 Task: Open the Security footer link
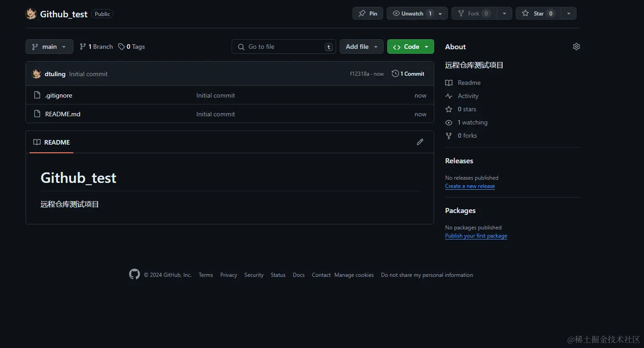pyautogui.click(x=254, y=275)
